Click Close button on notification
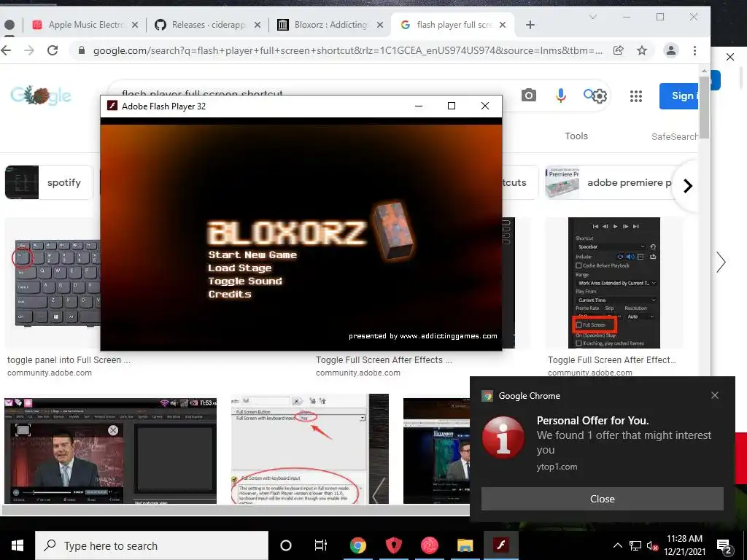Image resolution: width=747 pixels, height=560 pixels. (x=602, y=499)
